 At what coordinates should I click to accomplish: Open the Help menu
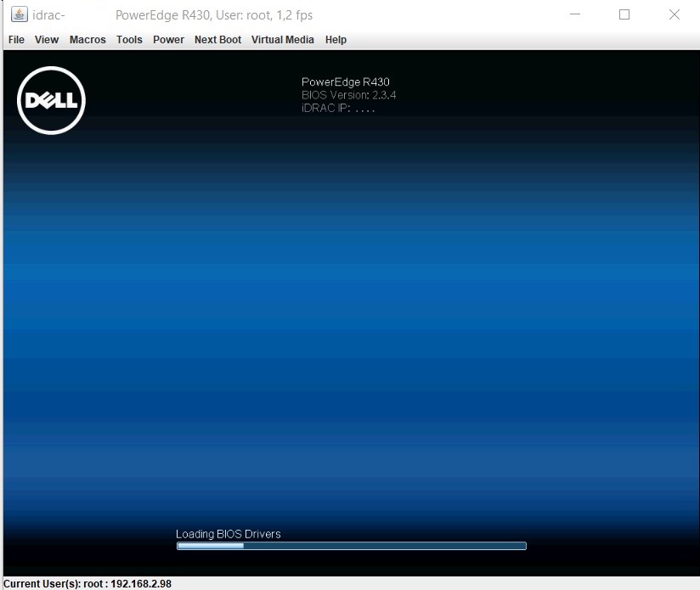(x=336, y=40)
